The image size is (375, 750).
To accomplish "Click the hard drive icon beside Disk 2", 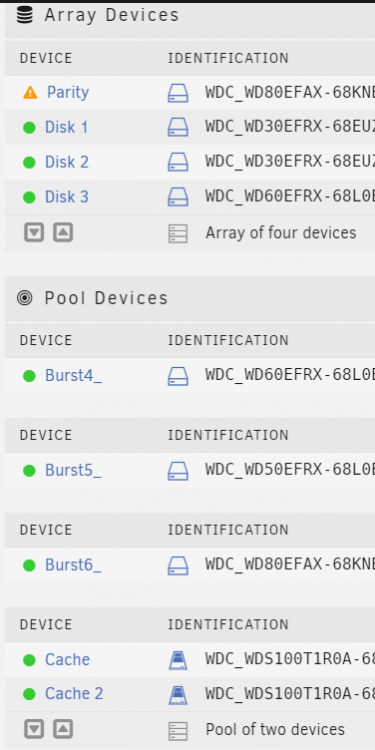I will 178,162.
